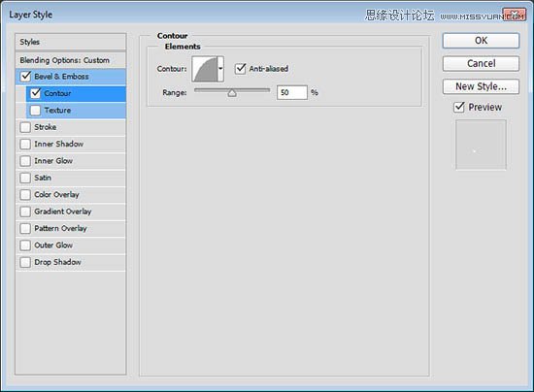Enable the Inner Shadow checkbox
534x392 pixels.
(25, 144)
